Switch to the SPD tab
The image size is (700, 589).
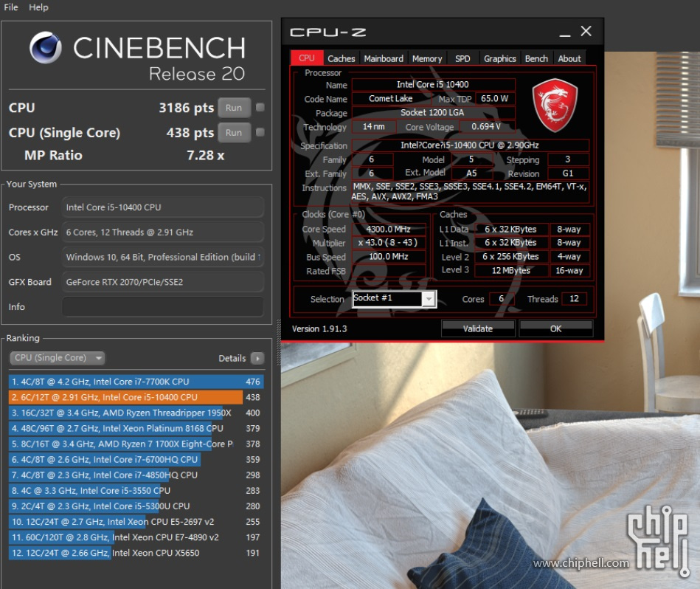(x=462, y=58)
